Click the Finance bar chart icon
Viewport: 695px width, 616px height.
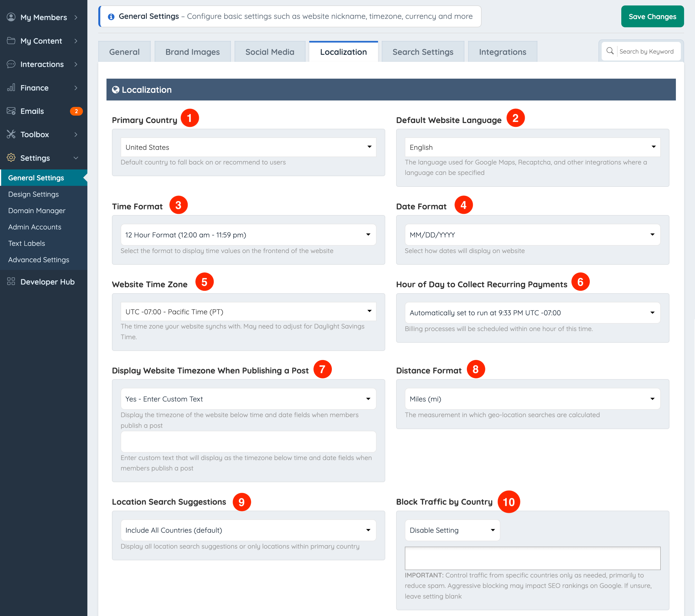coord(11,88)
